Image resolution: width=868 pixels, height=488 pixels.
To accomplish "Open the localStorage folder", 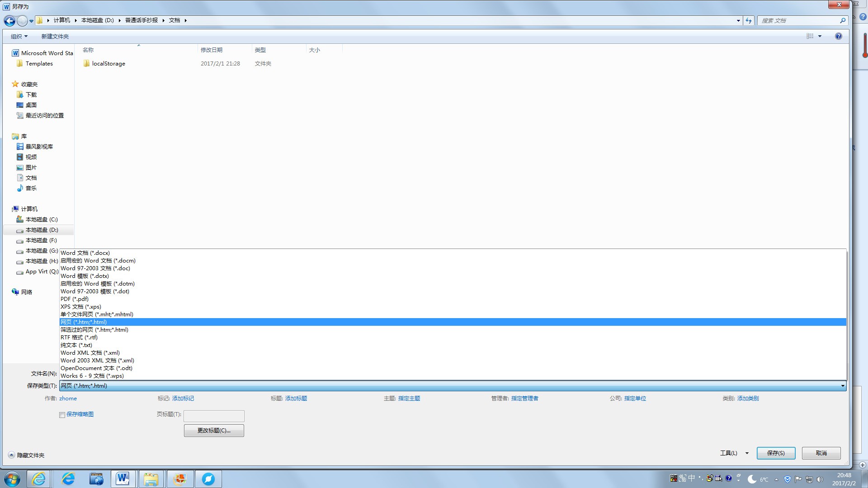I will point(108,64).
